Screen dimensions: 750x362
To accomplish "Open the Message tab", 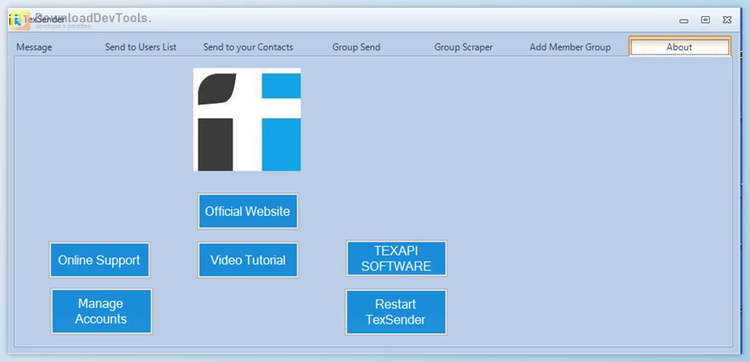I will (x=34, y=47).
